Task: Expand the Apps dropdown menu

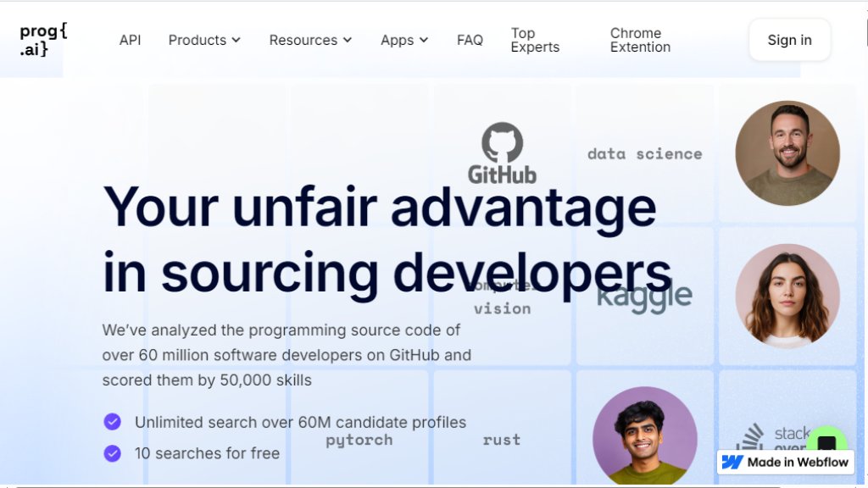Action: (404, 40)
